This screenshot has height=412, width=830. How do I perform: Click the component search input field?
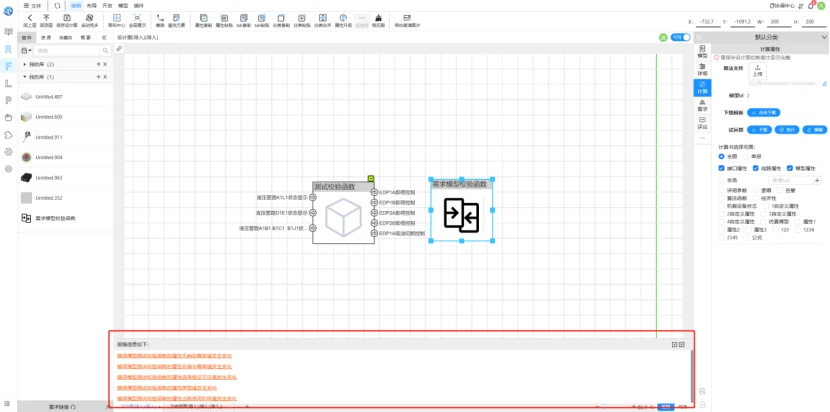pyautogui.click(x=68, y=50)
